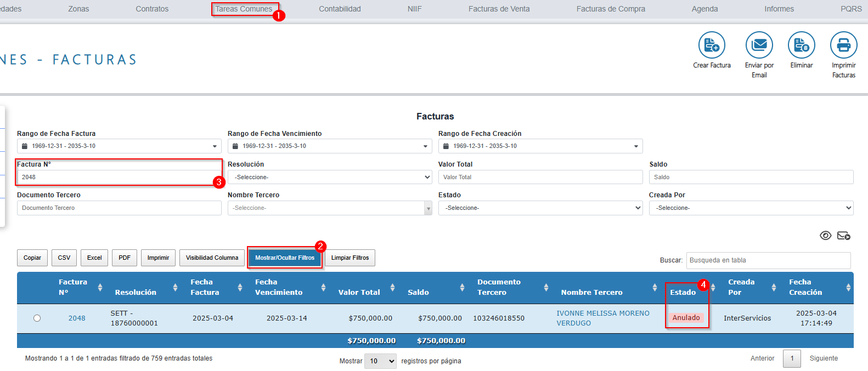
Task: Open the Rango de Fecha Factura picker
Action: point(119,146)
